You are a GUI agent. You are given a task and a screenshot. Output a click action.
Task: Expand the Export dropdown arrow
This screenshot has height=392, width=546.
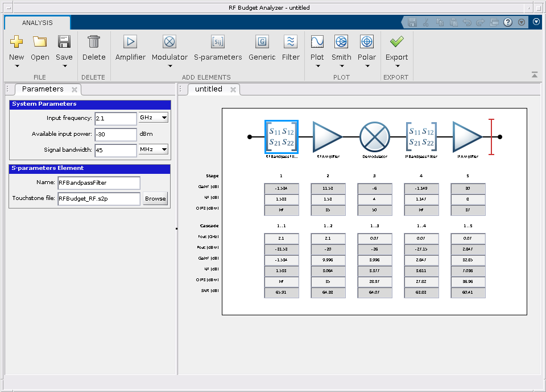click(x=397, y=66)
